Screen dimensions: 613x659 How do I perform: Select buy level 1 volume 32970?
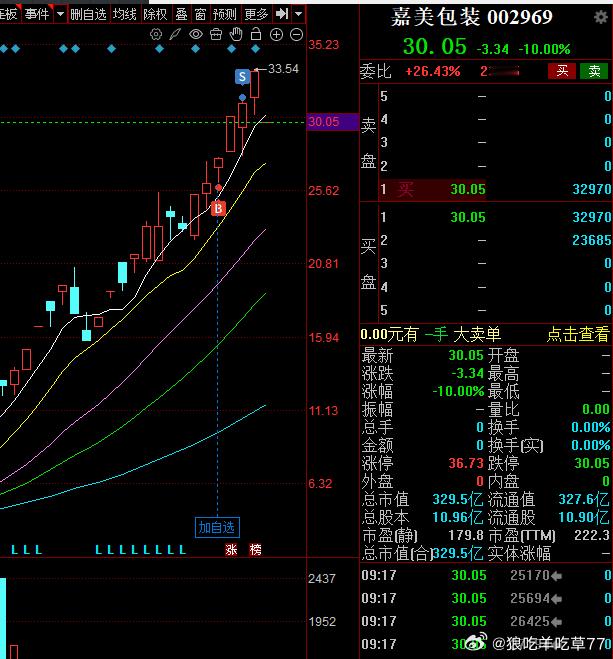[x=592, y=217]
